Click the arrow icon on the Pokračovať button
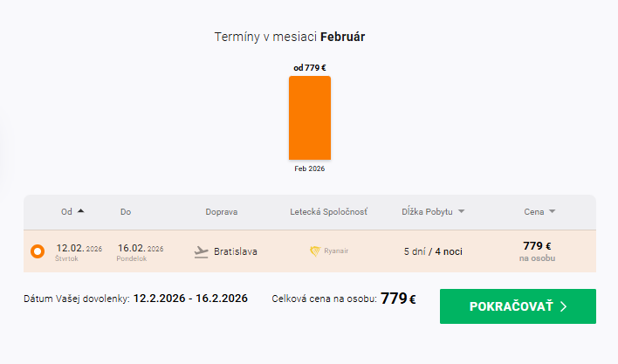The height and width of the screenshot is (364, 618). pyautogui.click(x=564, y=306)
